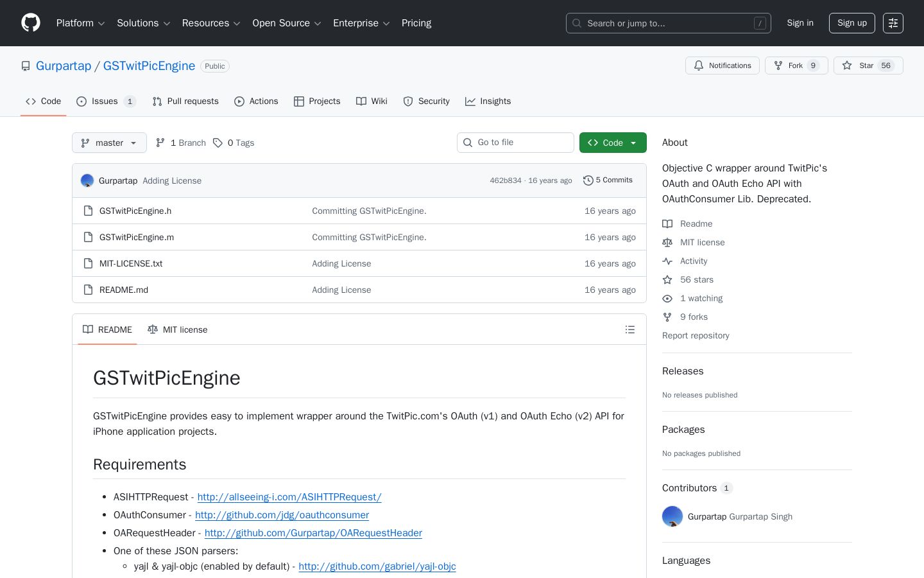
Task: Click the star icon beside 56 stars
Action: point(667,279)
